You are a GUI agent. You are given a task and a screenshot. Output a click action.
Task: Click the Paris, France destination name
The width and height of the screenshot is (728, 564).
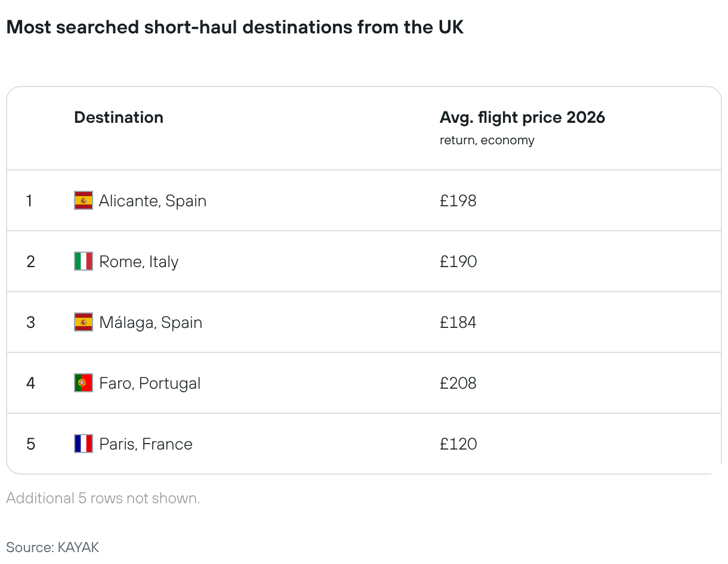point(146,444)
